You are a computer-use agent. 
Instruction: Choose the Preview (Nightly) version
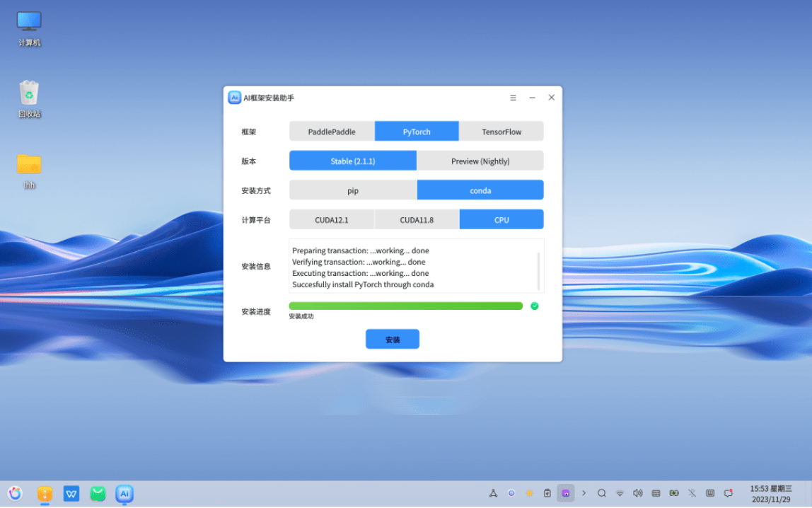click(480, 161)
